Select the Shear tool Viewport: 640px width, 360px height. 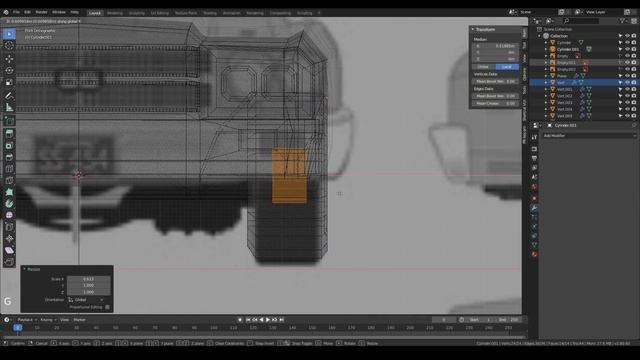9,250
